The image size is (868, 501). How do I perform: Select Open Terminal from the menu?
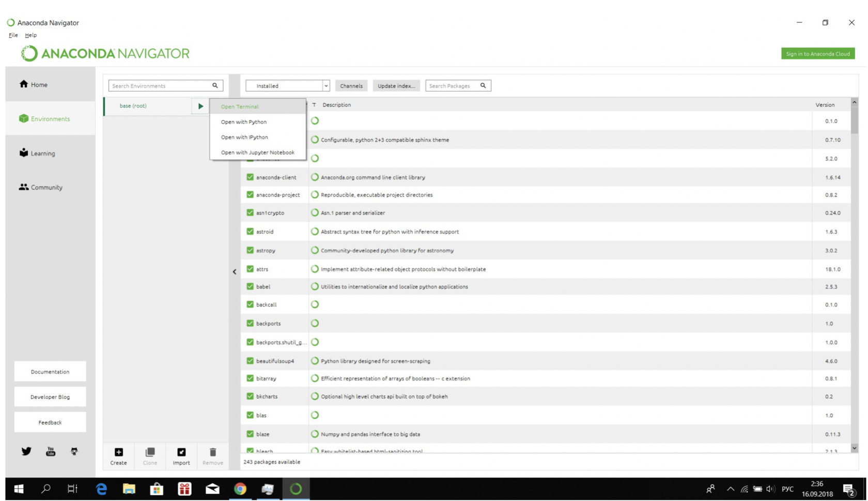258,107
